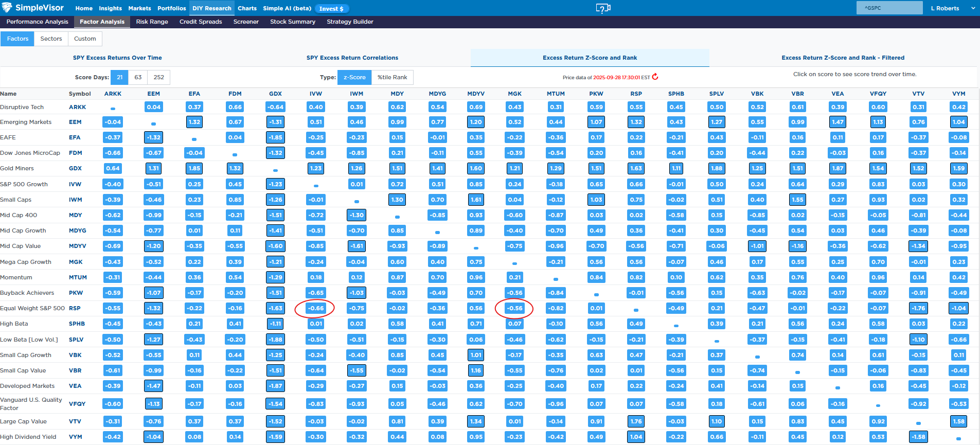Open Excess Return Z-Score and Rank - Filtered tab
This screenshot has height=445, width=980.
tap(843, 58)
